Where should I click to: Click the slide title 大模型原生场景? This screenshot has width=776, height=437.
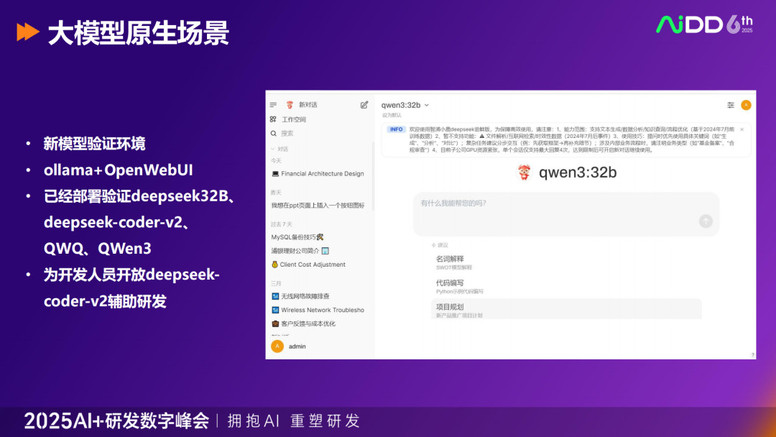[139, 33]
